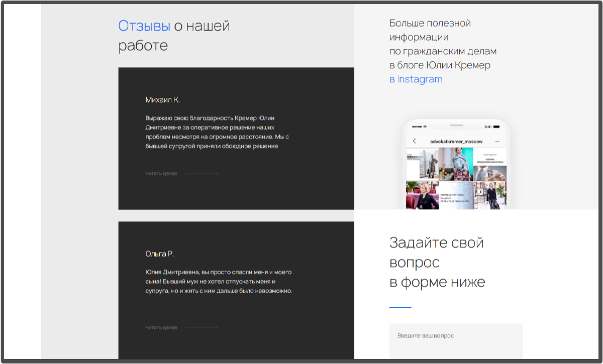Click the review text starting 'Юлия Дмитриевна, вы просто'
The width and height of the screenshot is (603, 364).
(x=219, y=281)
